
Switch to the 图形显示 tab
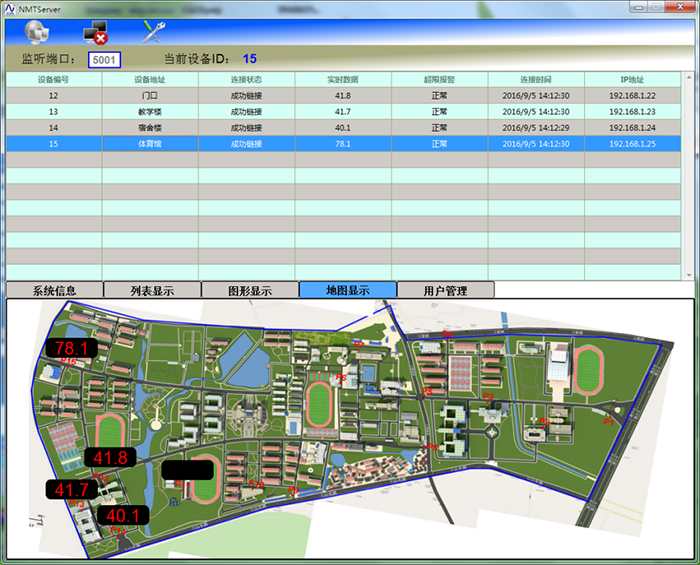250,291
